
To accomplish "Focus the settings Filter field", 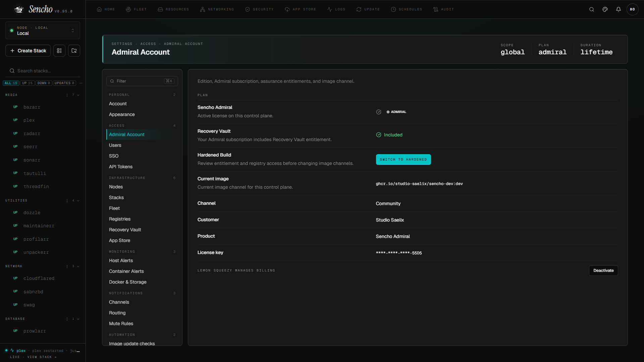I will [x=142, y=81].
